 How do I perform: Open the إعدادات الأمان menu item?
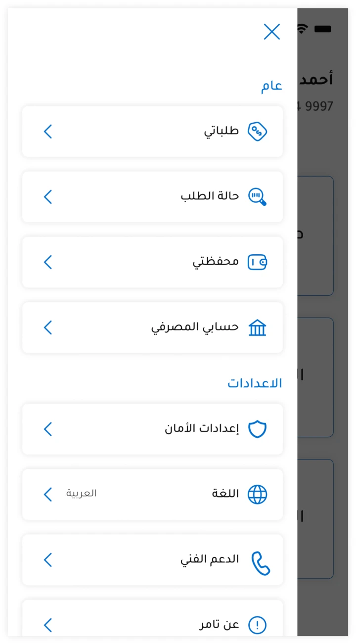(202, 429)
